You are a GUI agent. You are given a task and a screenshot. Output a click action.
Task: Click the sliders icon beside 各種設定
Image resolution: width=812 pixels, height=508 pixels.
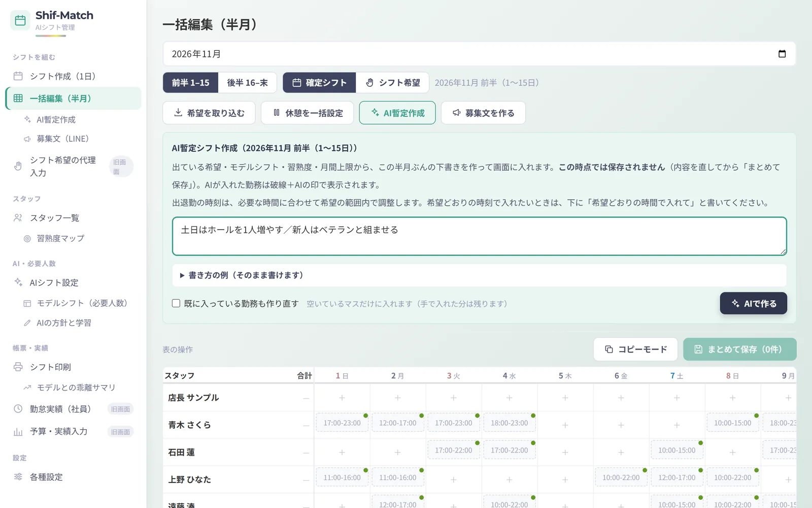(x=18, y=477)
